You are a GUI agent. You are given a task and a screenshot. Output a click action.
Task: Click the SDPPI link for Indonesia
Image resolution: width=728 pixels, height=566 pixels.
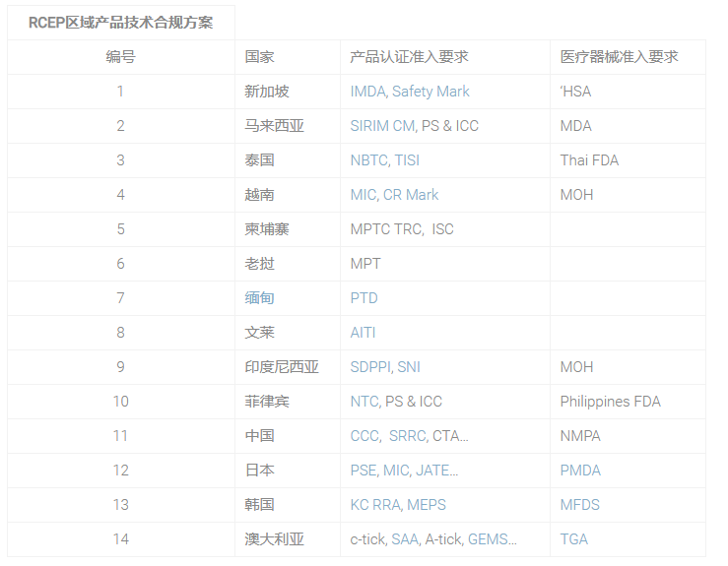point(370,367)
